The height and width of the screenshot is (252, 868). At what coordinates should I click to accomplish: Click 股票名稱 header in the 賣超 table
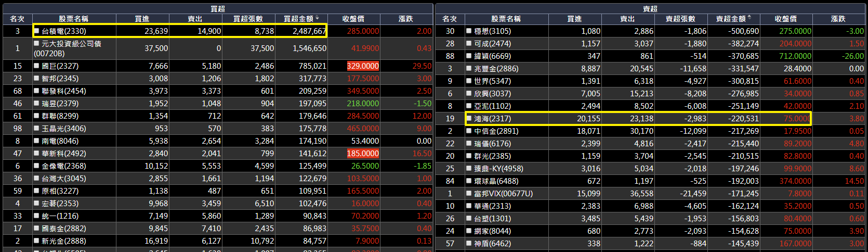click(506, 19)
